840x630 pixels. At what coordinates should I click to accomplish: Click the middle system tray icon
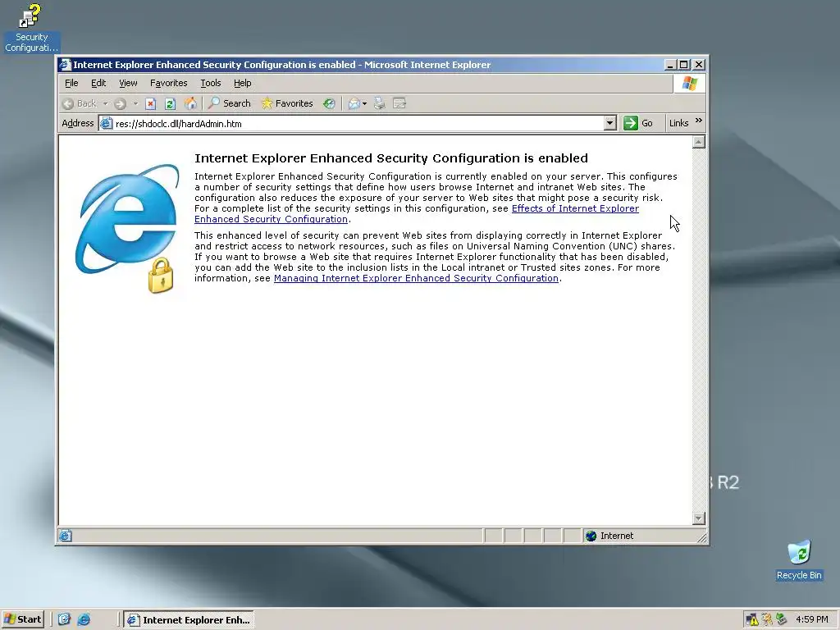click(x=767, y=620)
